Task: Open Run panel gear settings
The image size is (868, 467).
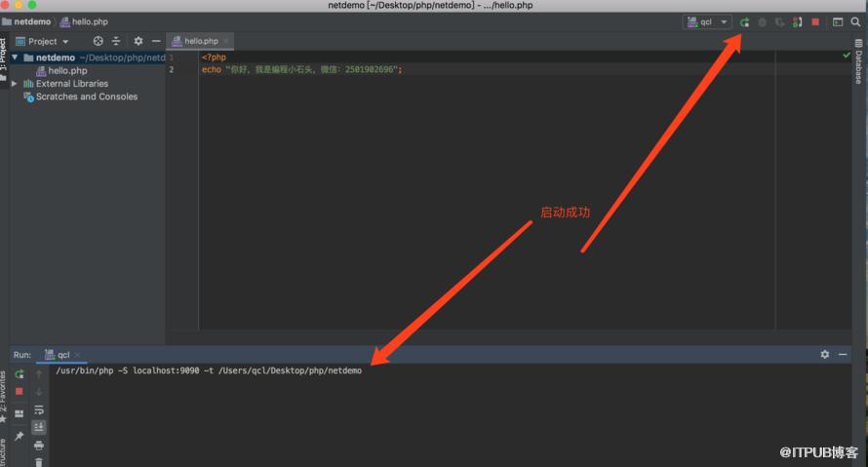Action: pyautogui.click(x=825, y=354)
